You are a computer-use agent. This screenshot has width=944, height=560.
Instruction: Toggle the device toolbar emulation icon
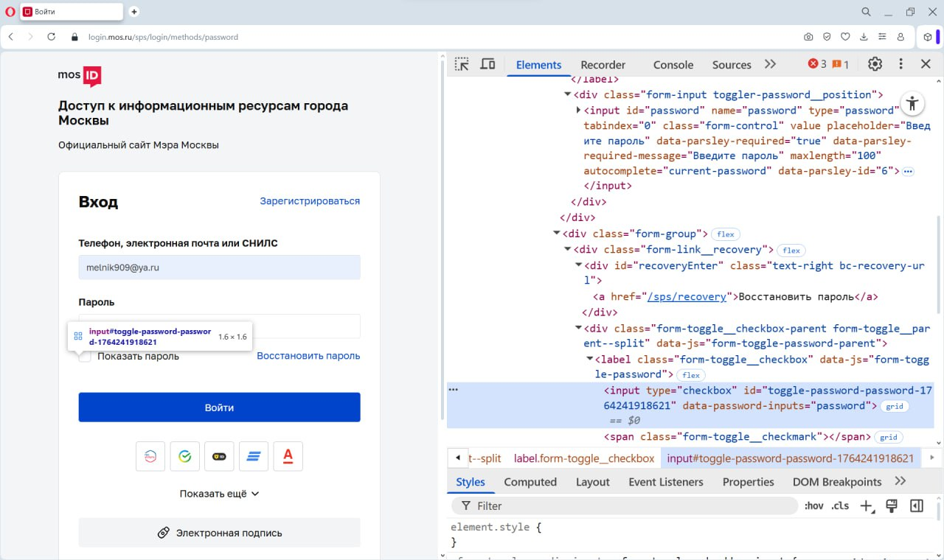[487, 64]
